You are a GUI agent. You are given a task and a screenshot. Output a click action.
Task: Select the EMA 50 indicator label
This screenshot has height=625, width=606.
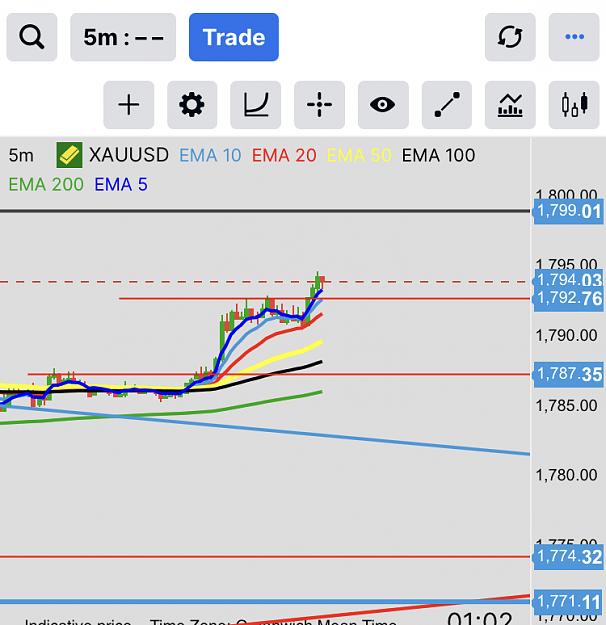tap(359, 155)
